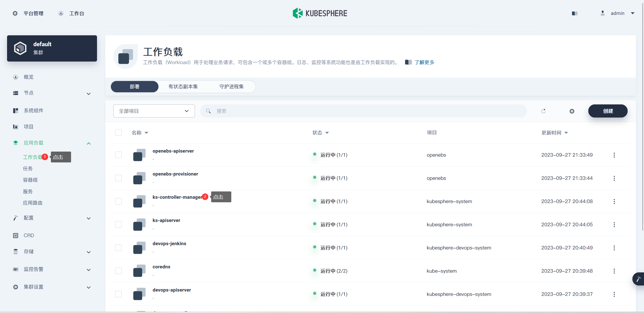Check the devops-jenkins row checkbox
The image size is (644, 313).
pyautogui.click(x=118, y=248)
